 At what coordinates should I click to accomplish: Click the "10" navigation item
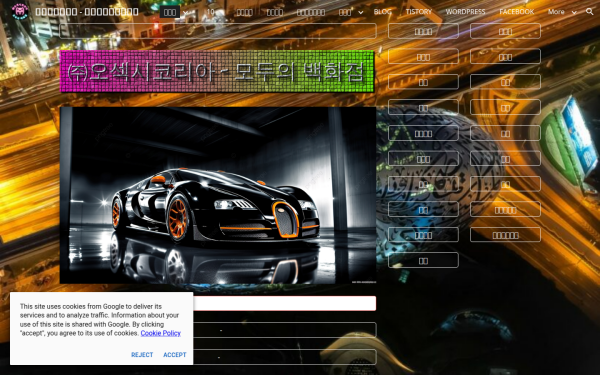coord(210,12)
